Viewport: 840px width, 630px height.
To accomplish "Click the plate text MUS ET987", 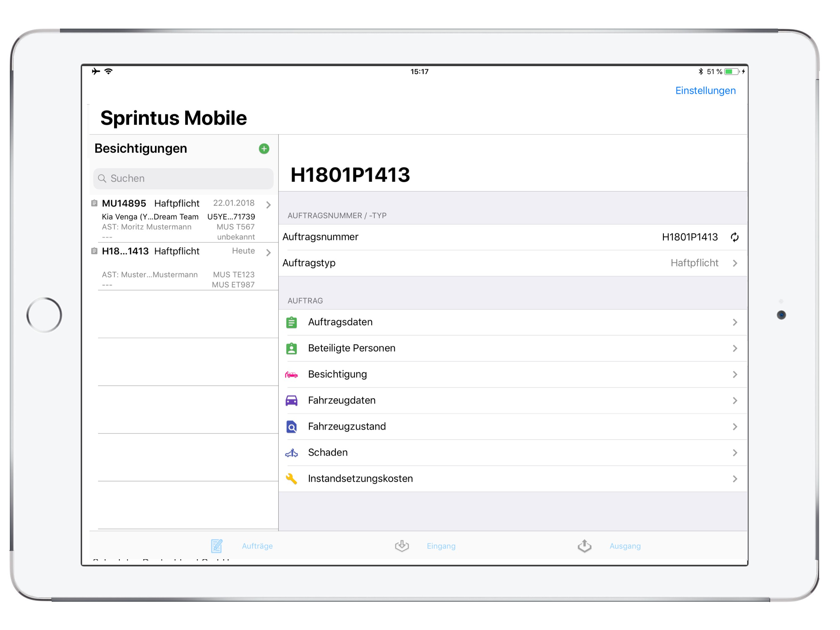I will (x=233, y=285).
